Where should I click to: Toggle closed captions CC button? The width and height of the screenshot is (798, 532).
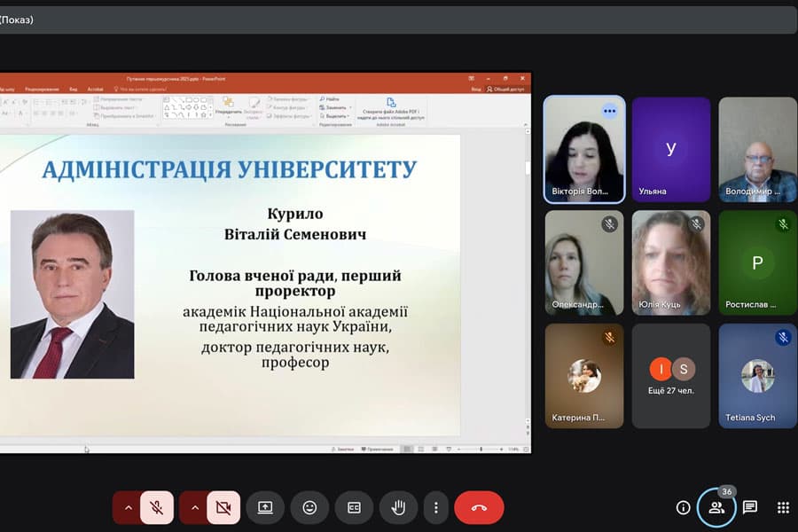(354, 507)
